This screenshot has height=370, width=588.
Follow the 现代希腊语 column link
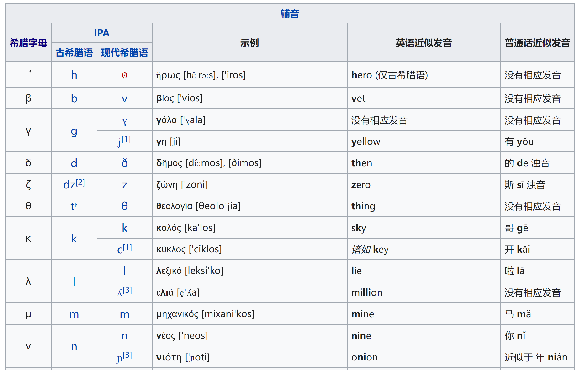[x=125, y=52]
